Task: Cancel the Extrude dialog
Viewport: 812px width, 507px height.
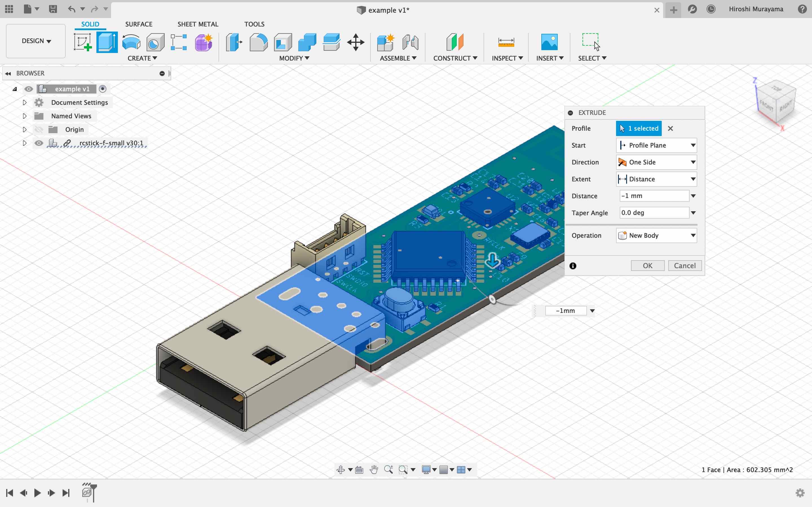Action: click(685, 266)
